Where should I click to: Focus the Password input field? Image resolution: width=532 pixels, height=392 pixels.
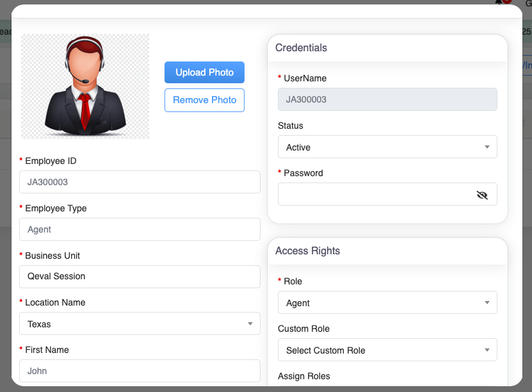(375, 195)
